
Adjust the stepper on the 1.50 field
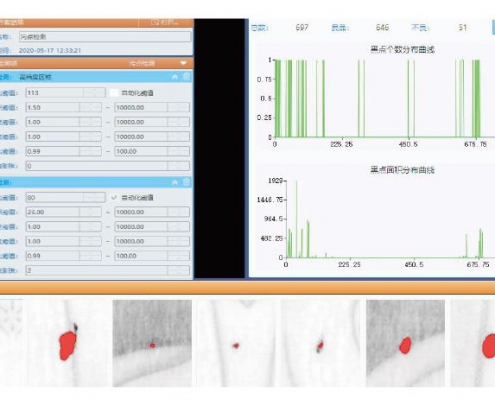pos(90,107)
